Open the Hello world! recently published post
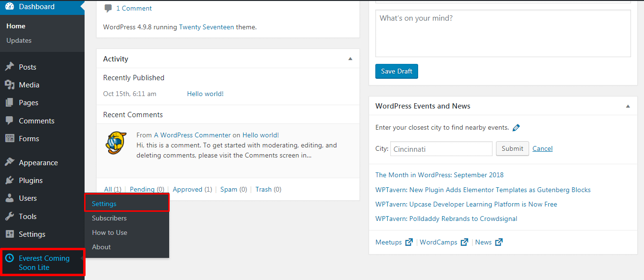The height and width of the screenshot is (280, 644). point(205,94)
